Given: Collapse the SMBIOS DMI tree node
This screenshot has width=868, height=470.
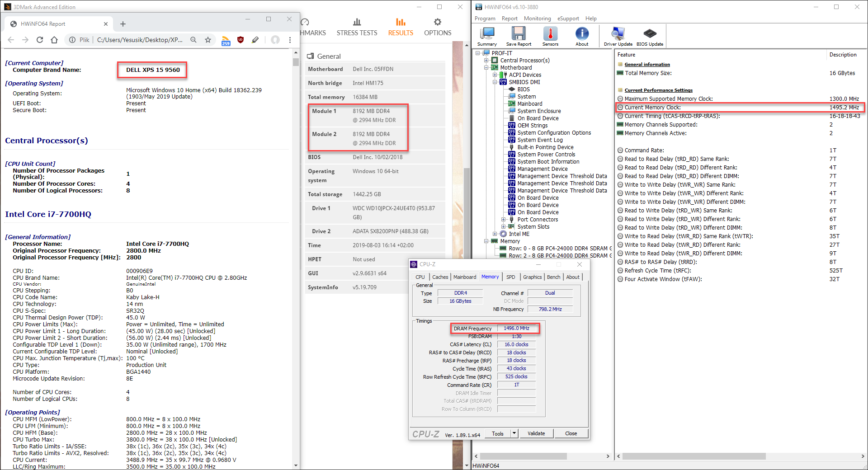Looking at the screenshot, I should tap(495, 82).
